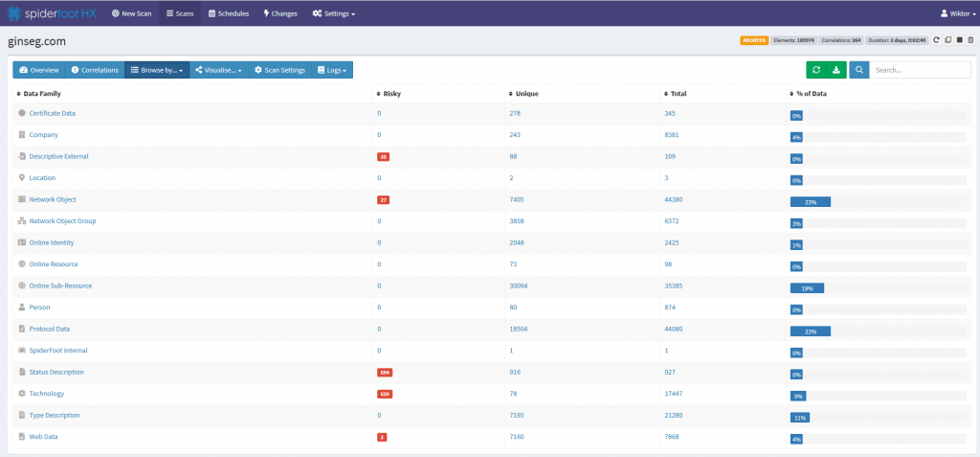Sort table by Risky column
Viewport: 980px width, 457px height.
389,94
